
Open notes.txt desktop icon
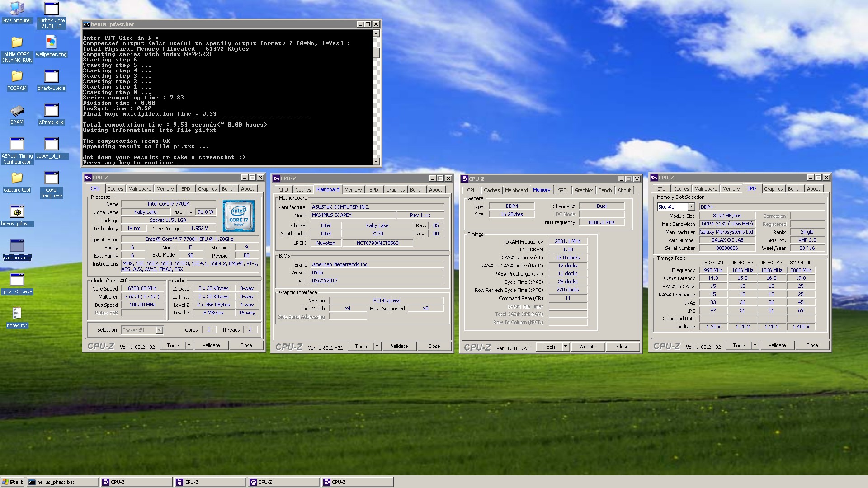[17, 318]
